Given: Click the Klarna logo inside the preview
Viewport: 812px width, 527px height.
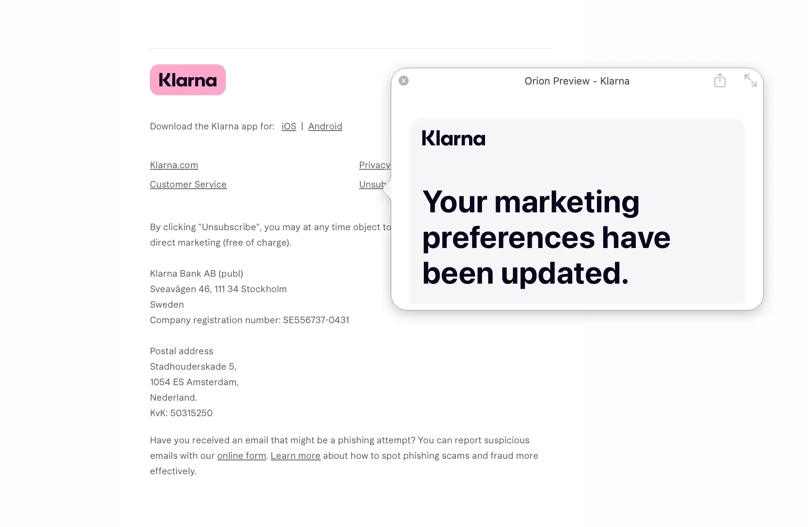Looking at the screenshot, I should pos(453,138).
